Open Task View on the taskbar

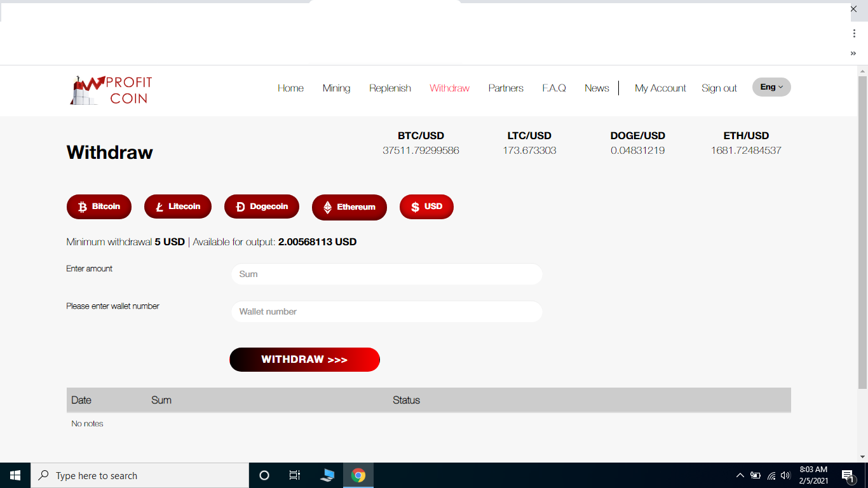(x=295, y=475)
